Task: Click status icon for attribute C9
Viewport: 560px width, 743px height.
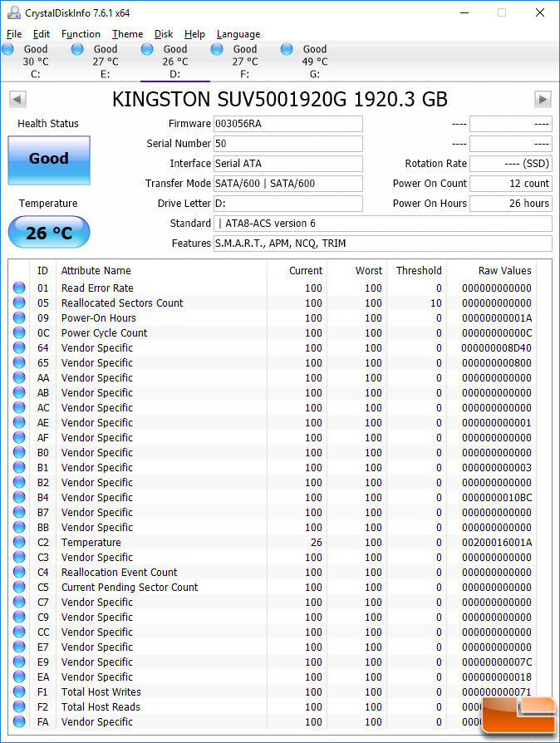Action: coord(19,617)
